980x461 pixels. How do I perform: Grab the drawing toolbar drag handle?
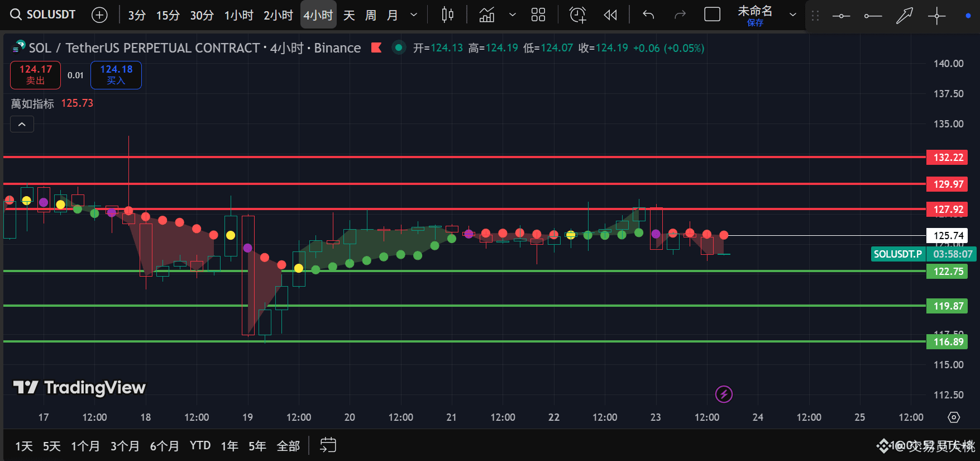click(815, 16)
